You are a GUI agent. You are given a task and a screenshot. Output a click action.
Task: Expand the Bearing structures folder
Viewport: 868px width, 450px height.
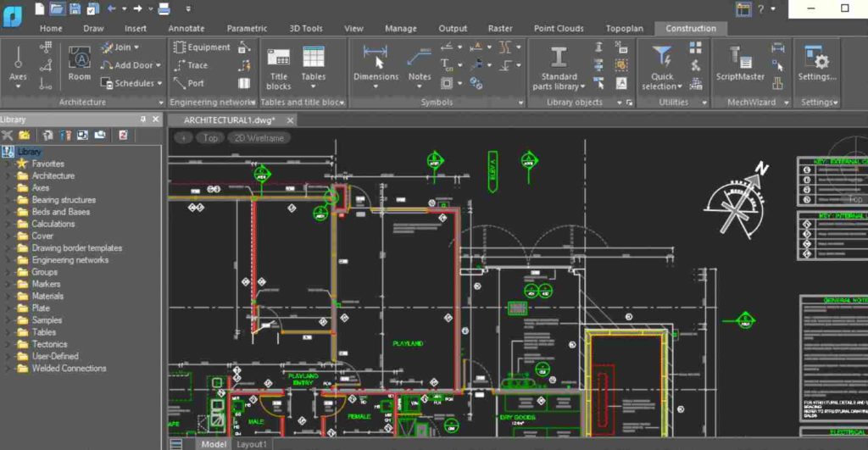tap(7, 200)
